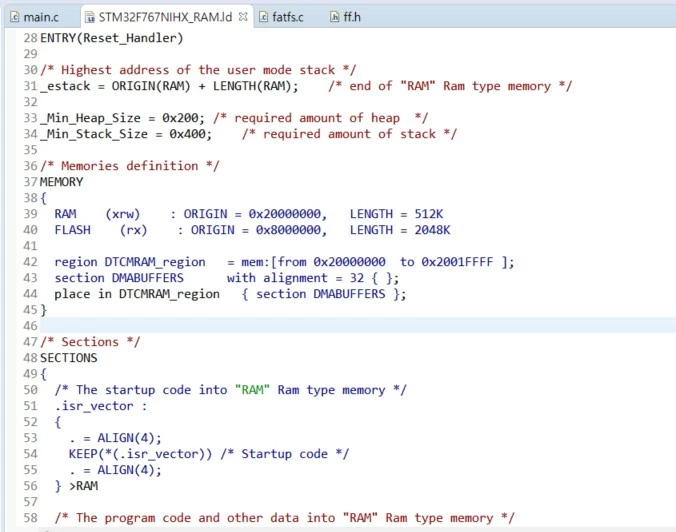Click the .isr_vector section name line 51
Viewport: 676px width, 532px height.
[94, 406]
